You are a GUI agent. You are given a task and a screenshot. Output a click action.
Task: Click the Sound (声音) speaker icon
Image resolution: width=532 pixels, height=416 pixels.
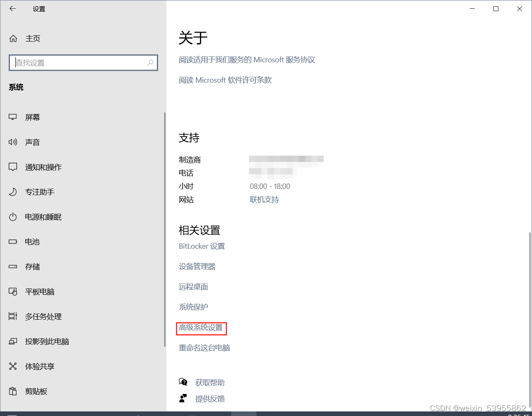(x=13, y=142)
